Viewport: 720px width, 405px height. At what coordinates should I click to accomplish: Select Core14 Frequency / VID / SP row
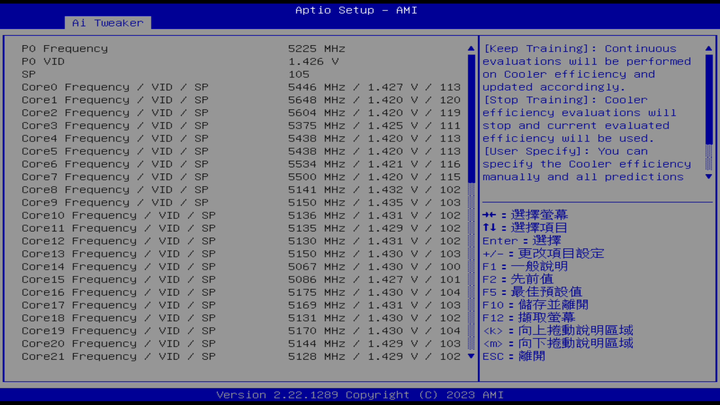(x=241, y=267)
